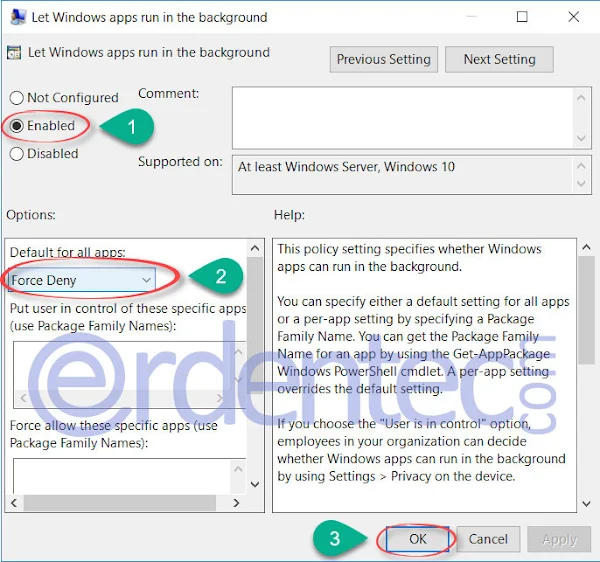Screen dimensions: 600x562
Task: Click the Options pane scroll down arrow
Action: (x=255, y=484)
